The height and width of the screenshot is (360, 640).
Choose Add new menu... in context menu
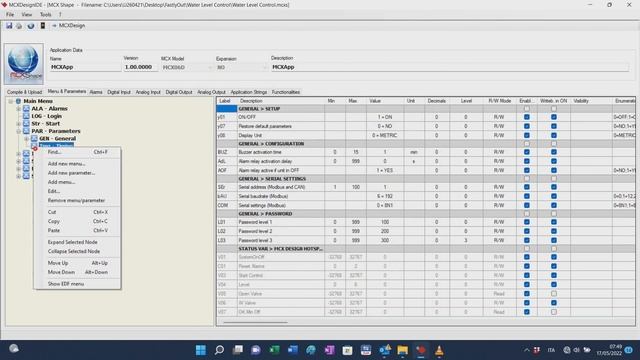67,164
